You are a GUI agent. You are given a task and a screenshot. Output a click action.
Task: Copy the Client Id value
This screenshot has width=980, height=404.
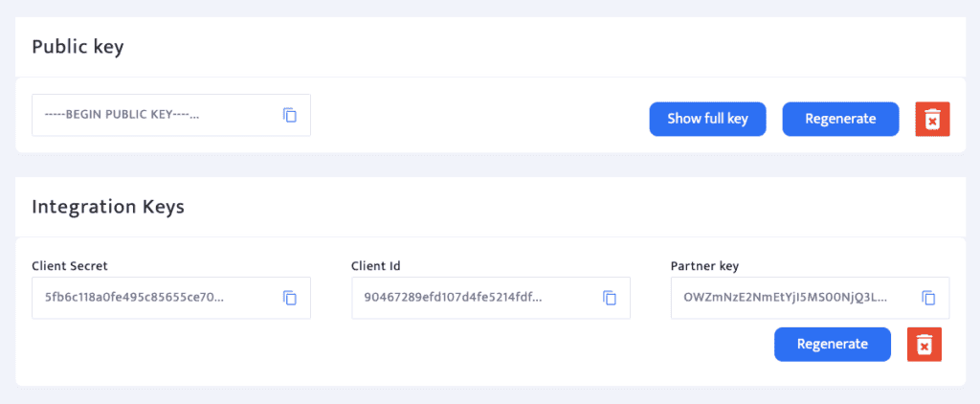tap(610, 298)
